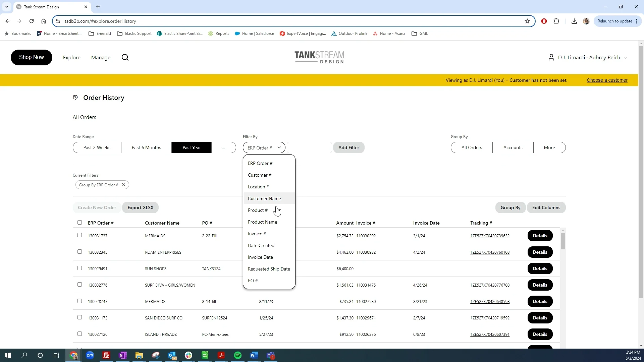The width and height of the screenshot is (644, 362).
Task: Open the custom date range '...' option
Action: click(x=224, y=147)
